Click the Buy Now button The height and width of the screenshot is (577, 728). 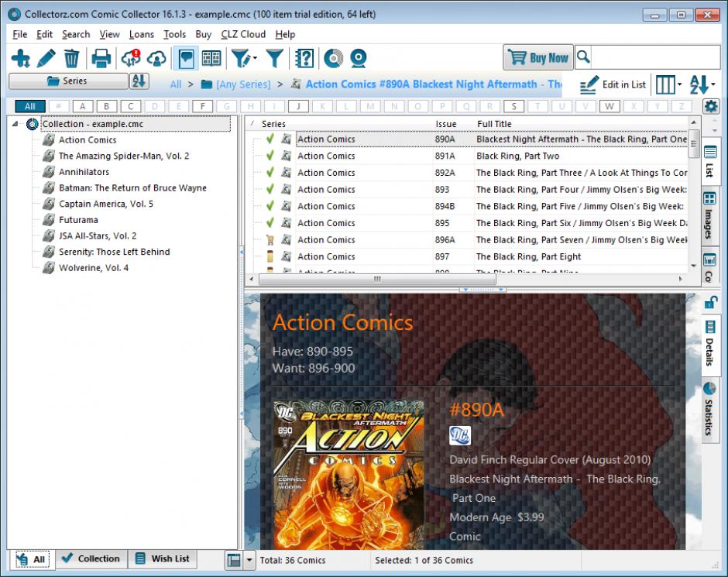tap(538, 57)
